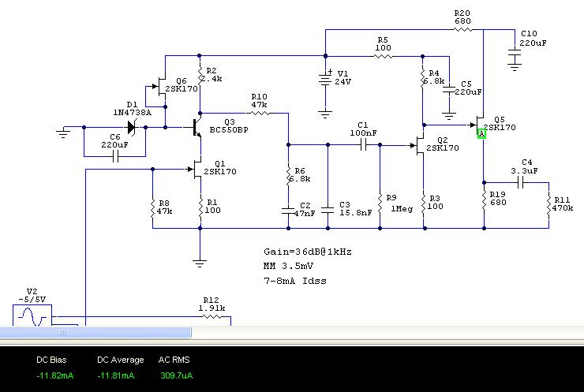584x392 pixels.
Task: Click the 'DC Bias' column label
Action: click(51, 360)
